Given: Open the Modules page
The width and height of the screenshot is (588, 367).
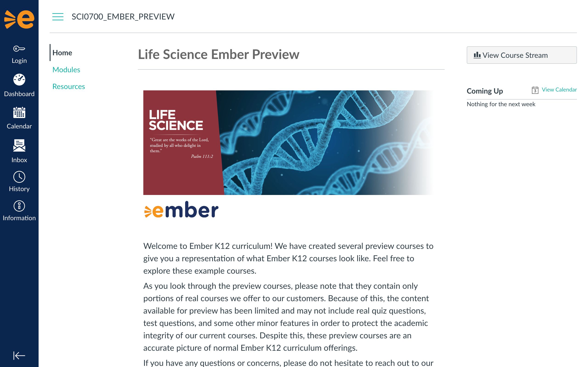Looking at the screenshot, I should (66, 70).
